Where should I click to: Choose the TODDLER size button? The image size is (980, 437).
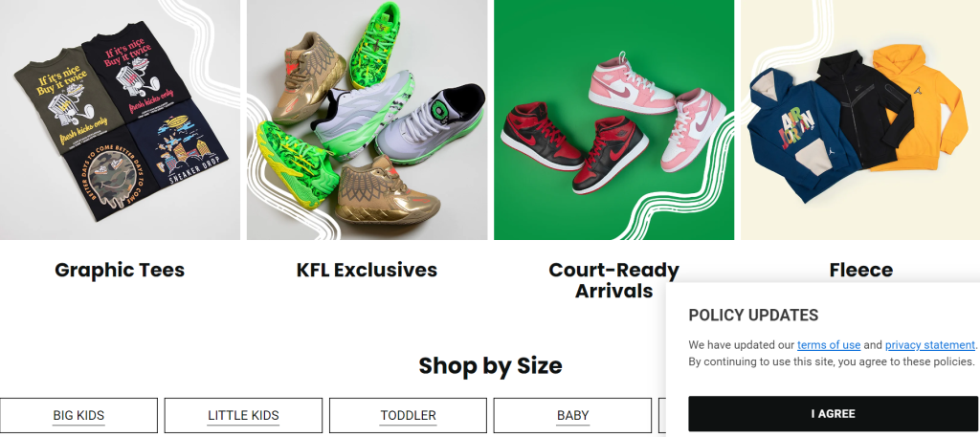pos(408,416)
